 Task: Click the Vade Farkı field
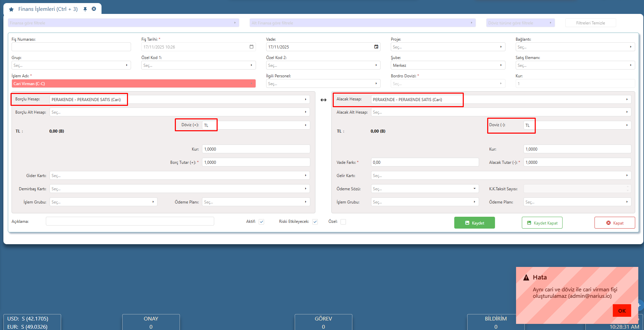click(x=425, y=162)
